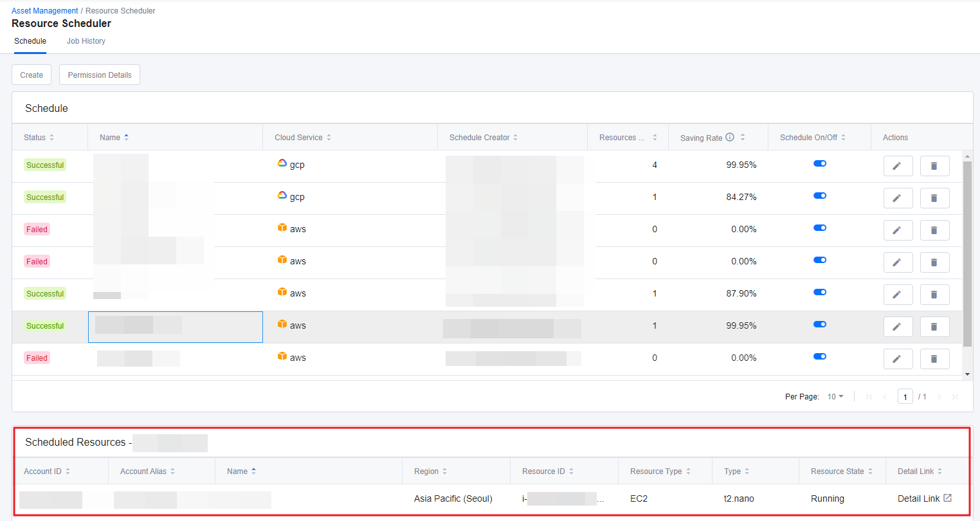The height and width of the screenshot is (521, 980).
Task: Disable the schedule with 87.90% saving rate
Action: coord(820,292)
